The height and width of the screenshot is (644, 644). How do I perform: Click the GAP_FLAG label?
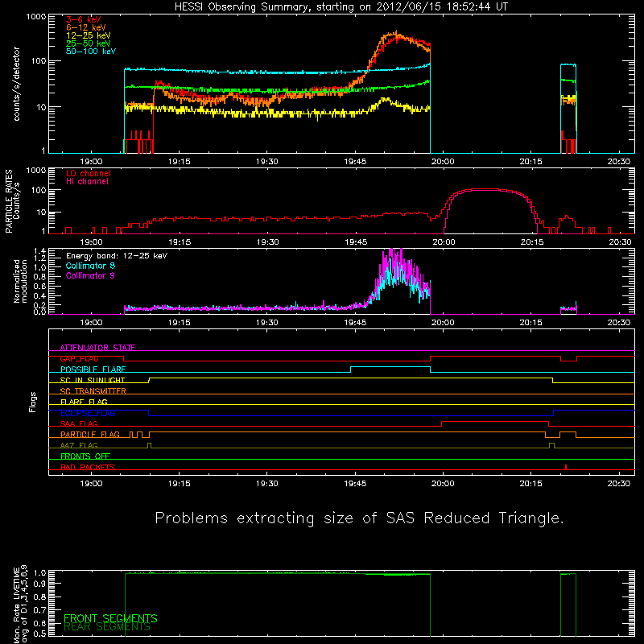click(79, 358)
